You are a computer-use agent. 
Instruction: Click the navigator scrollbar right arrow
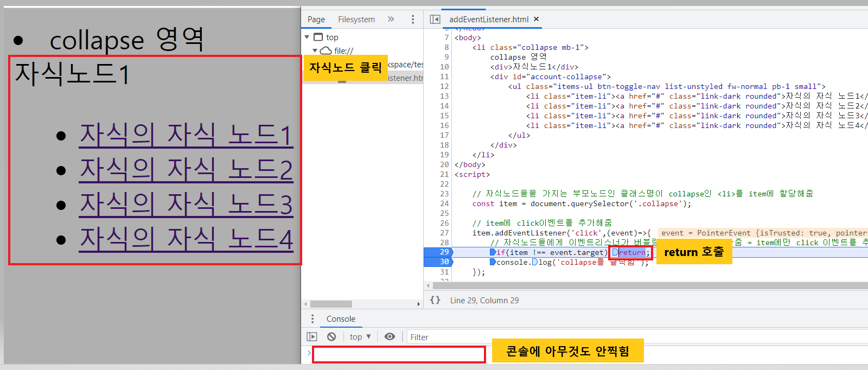(x=418, y=304)
